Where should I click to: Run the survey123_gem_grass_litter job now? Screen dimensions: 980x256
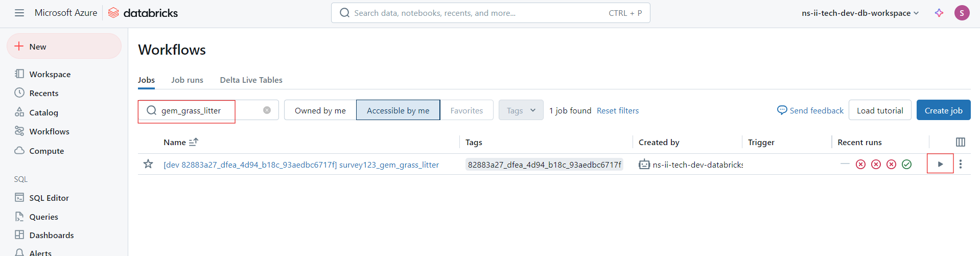[x=940, y=164]
